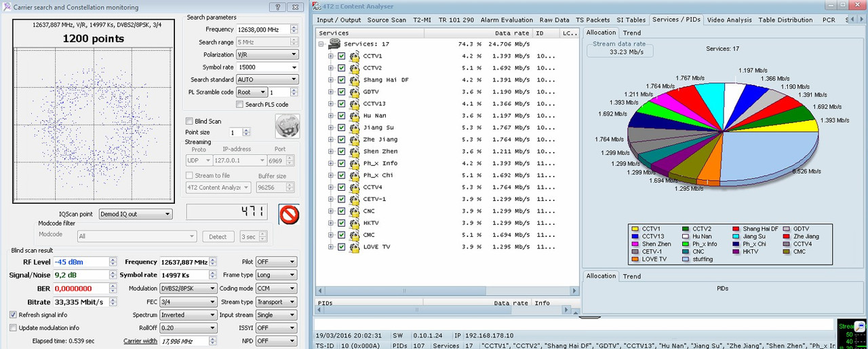Image resolution: width=868 pixels, height=349 pixels.
Task: Click the Frequency 12638,000 MHz input field
Action: tap(262, 30)
